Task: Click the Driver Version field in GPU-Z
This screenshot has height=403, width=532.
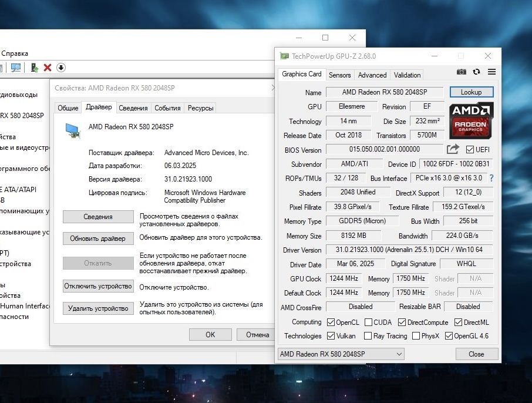Action: 409,250
